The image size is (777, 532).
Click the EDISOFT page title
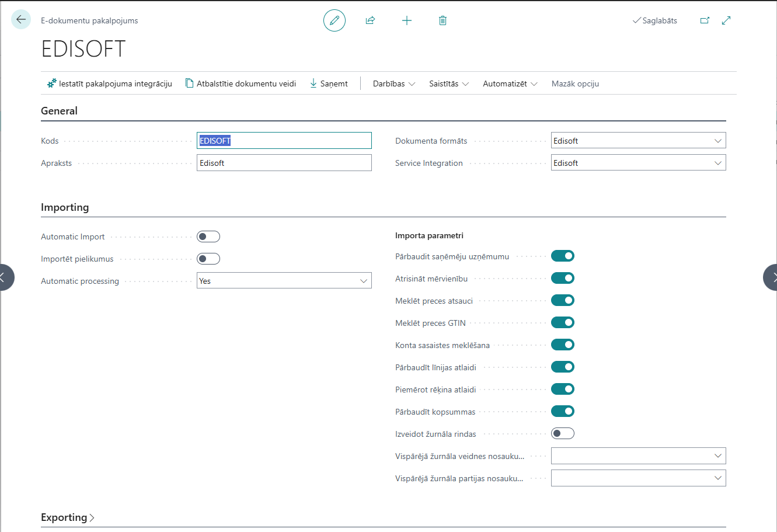tap(83, 49)
